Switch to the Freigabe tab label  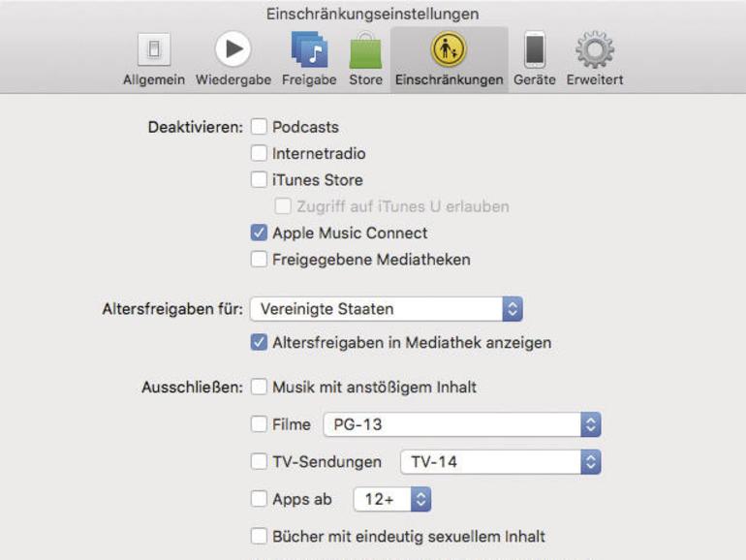tap(309, 79)
